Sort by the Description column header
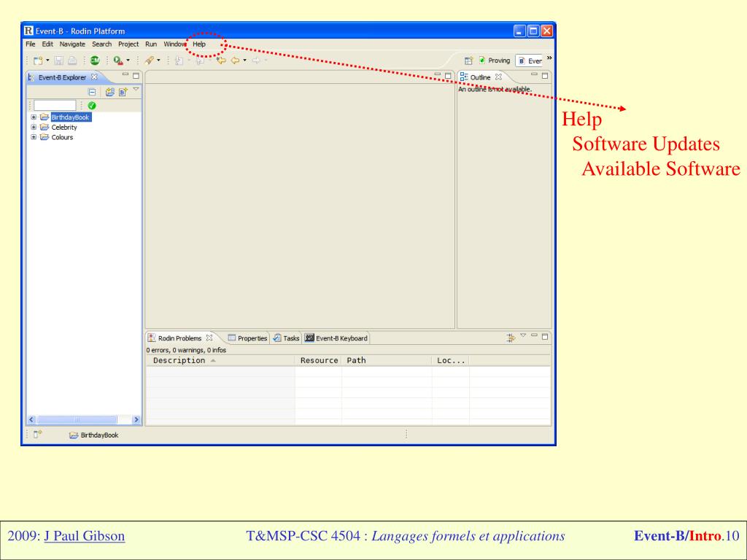 (x=220, y=360)
